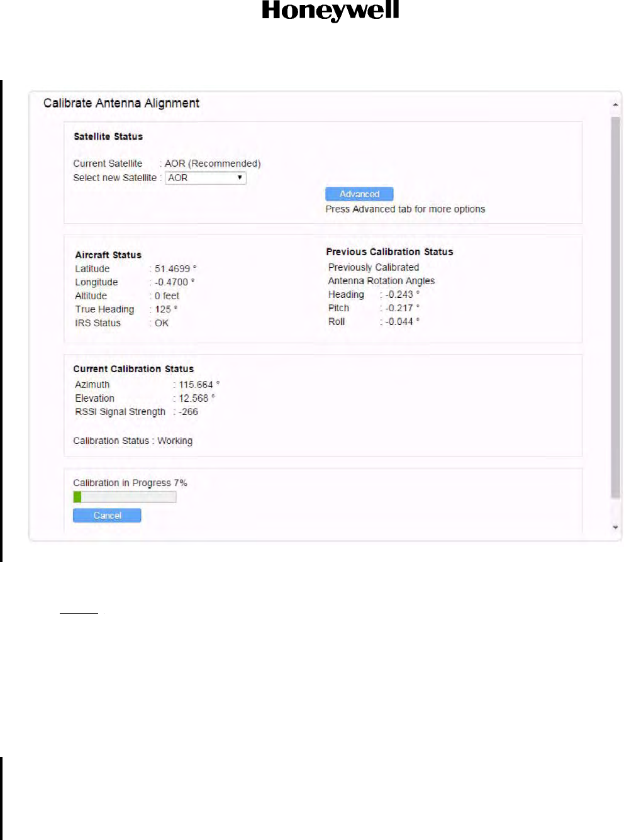Screen dimensions: 624x840
Task: Click the IRS Status value OK
Action: [x=162, y=323]
